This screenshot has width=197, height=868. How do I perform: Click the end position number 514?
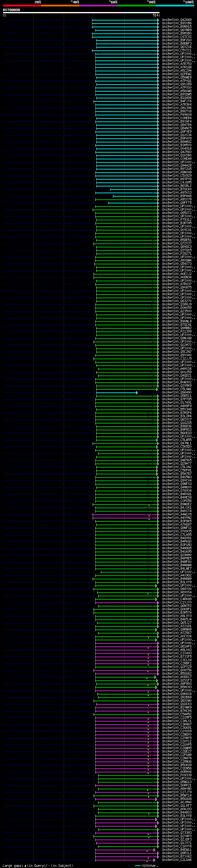[155, 15]
